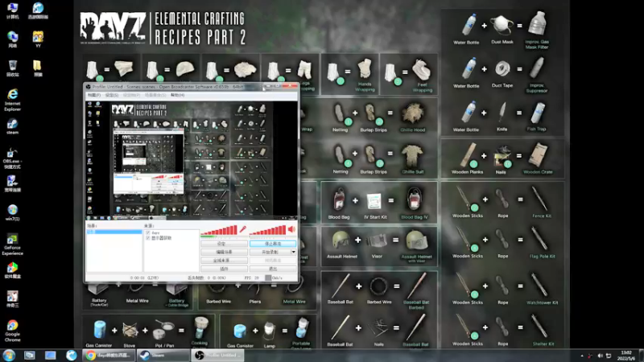Open the win7(1) desktop icon
Viewport: 644px width, 362px height.
pyautogui.click(x=12, y=212)
